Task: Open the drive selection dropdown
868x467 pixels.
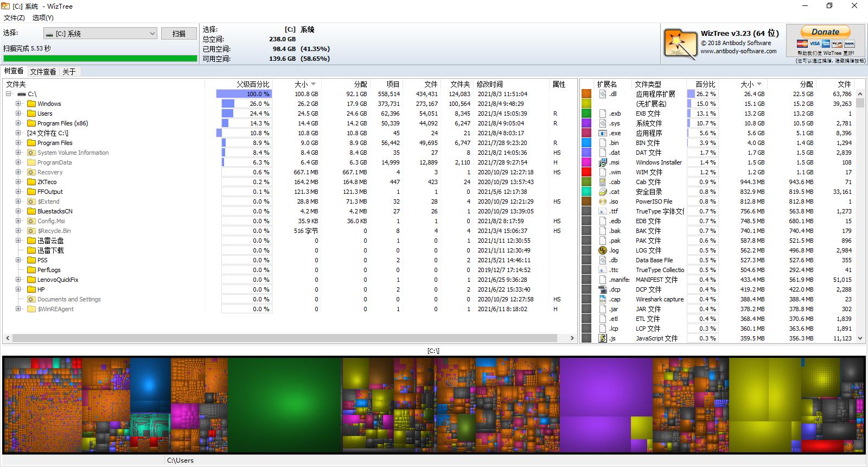Action: click(x=152, y=34)
